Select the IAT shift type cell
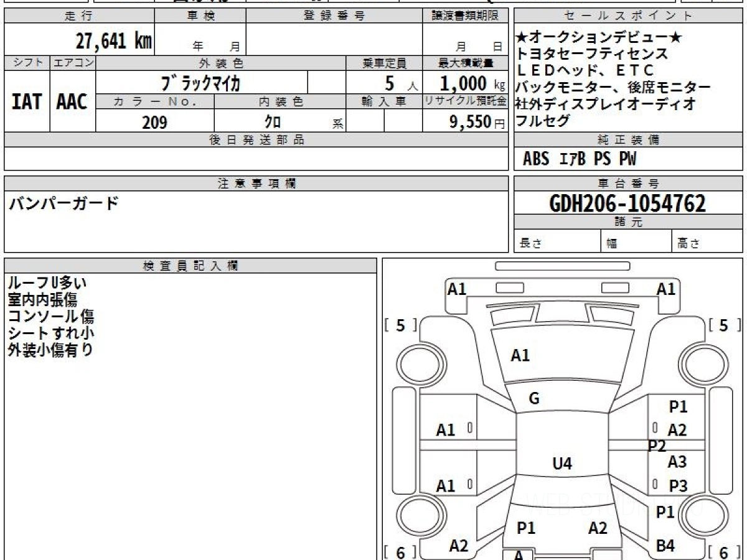 point(27,102)
